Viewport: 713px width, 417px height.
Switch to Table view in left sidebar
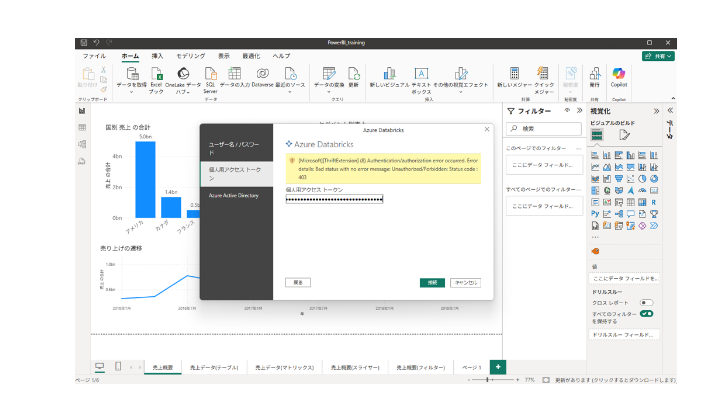coord(82,128)
